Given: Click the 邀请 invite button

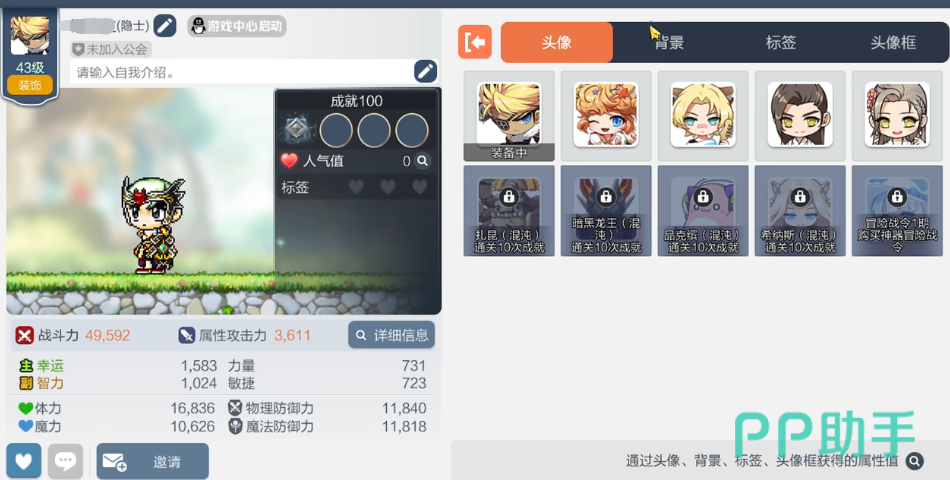Looking at the screenshot, I should click(x=153, y=461).
